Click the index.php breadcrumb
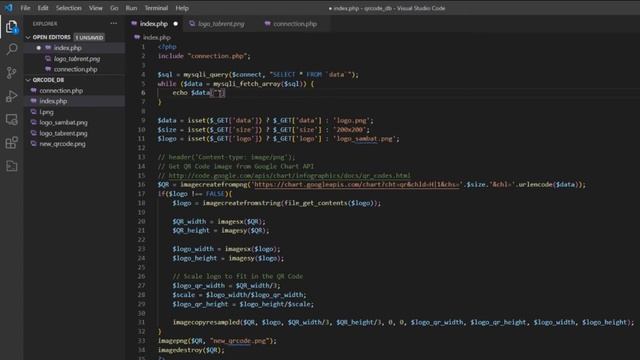Image resolution: width=640 pixels, height=360 pixels. point(157,37)
